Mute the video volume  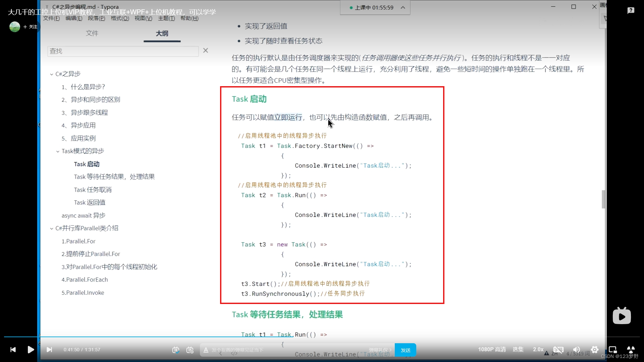577,350
